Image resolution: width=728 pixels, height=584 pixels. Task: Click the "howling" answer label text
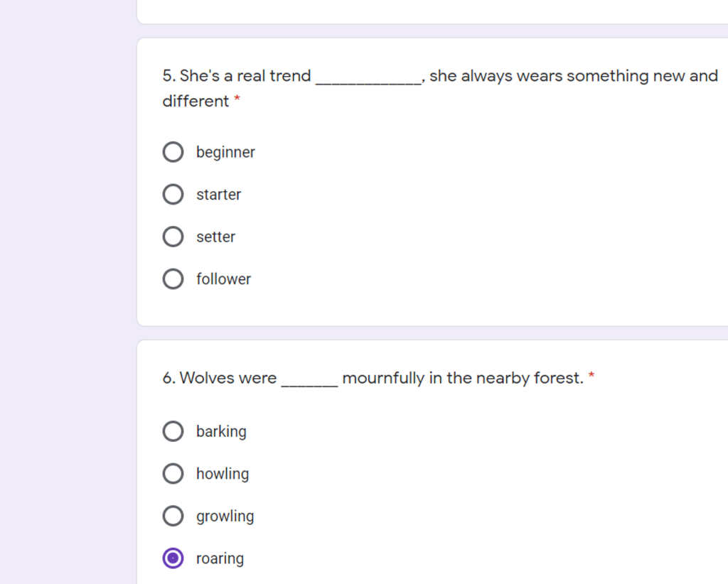click(x=223, y=474)
